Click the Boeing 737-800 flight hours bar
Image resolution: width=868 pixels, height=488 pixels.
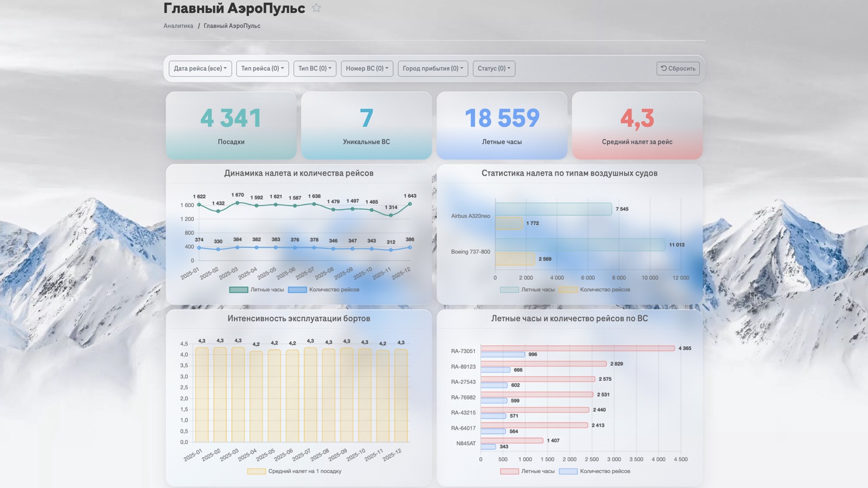(580, 245)
